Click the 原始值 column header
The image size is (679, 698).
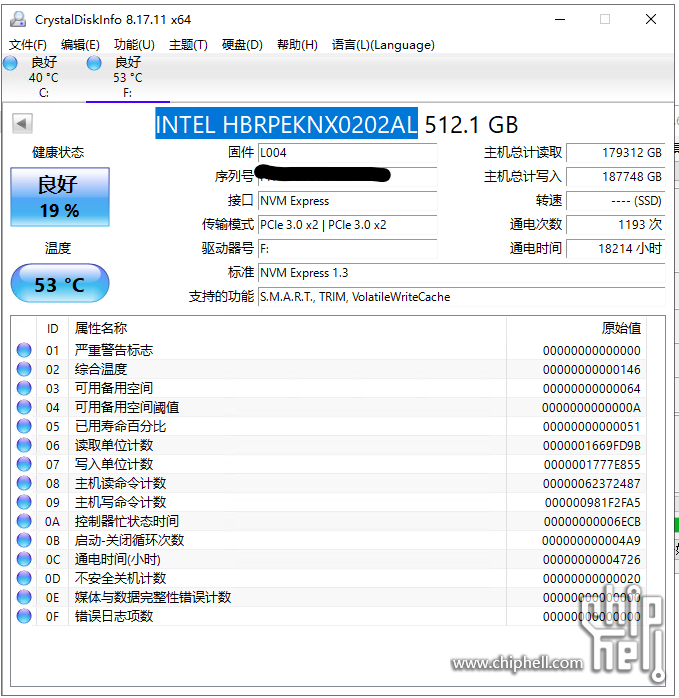pyautogui.click(x=577, y=329)
